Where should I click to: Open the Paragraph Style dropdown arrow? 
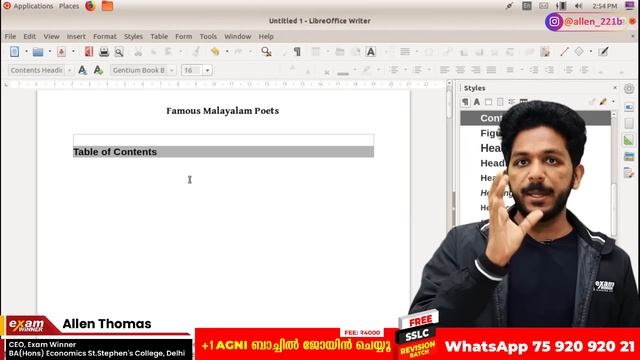[x=69, y=70]
